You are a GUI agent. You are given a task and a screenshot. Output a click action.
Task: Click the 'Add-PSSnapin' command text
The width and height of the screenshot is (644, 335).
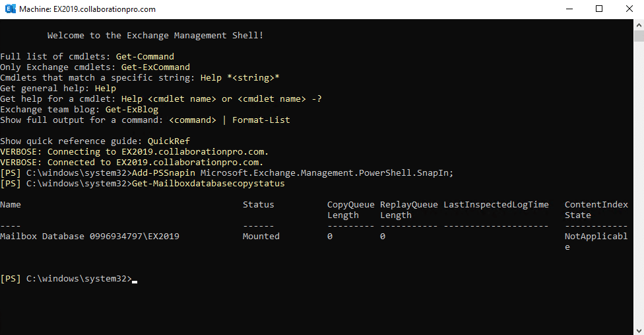tap(164, 172)
